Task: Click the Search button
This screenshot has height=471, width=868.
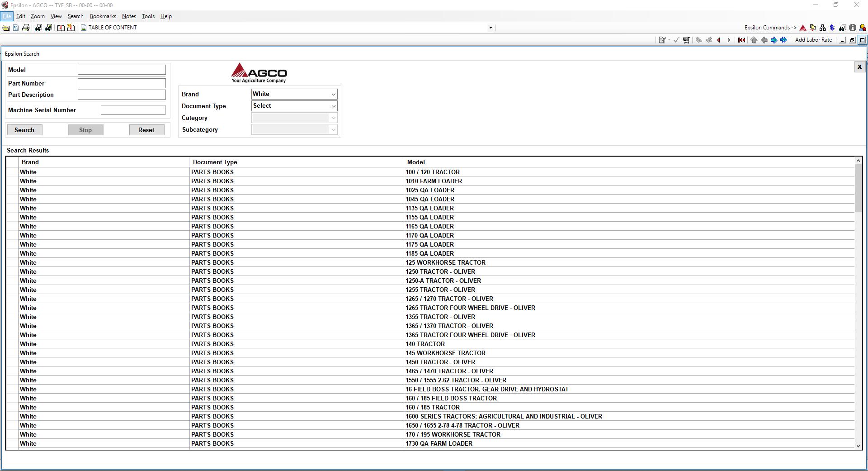Action: tap(24, 130)
